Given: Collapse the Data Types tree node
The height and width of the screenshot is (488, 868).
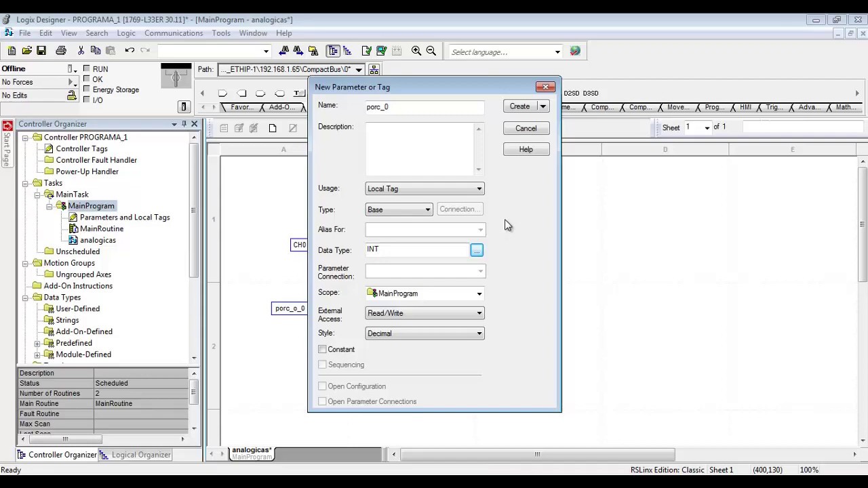Looking at the screenshot, I should click(26, 298).
